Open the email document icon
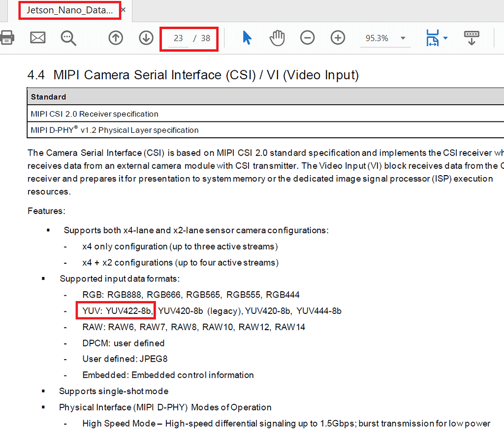Viewport: 504px width, 431px height. pos(37,38)
